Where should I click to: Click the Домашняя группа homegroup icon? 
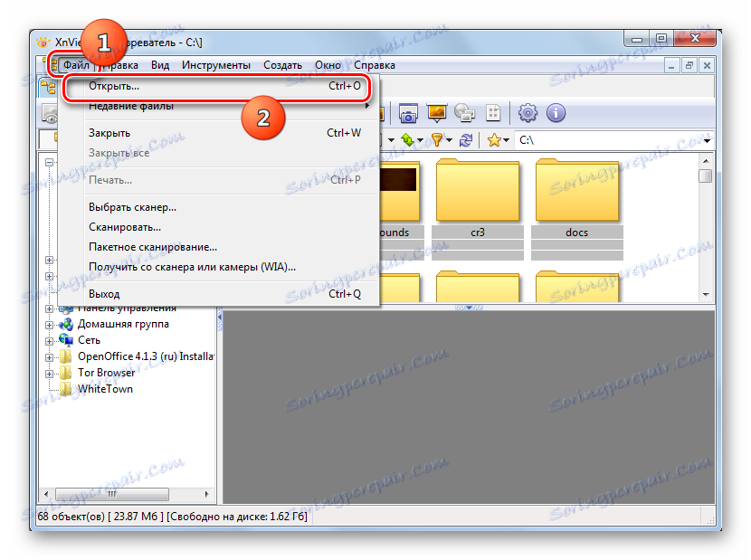coord(66,324)
